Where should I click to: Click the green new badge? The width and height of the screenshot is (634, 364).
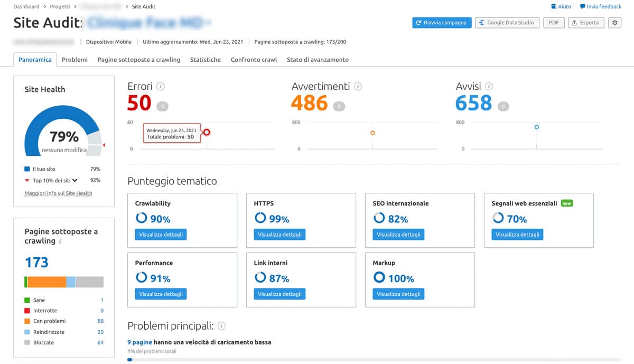[567, 203]
